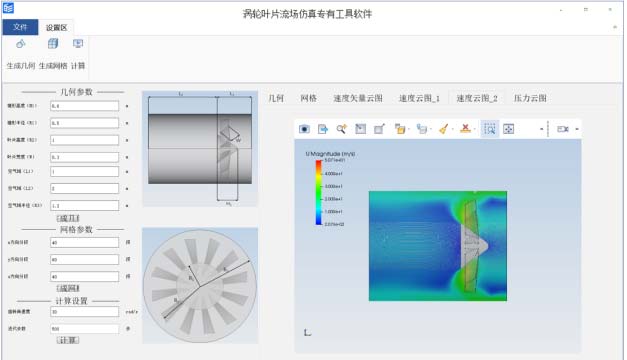Open dropdown beside the broom icon
Image resolution: width=627 pixels, height=360 pixels.
click(453, 129)
